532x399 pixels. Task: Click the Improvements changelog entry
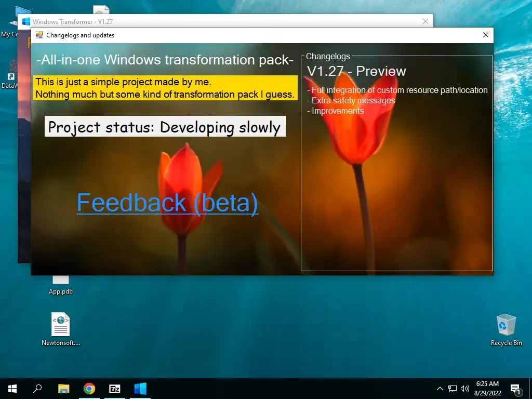tap(336, 111)
